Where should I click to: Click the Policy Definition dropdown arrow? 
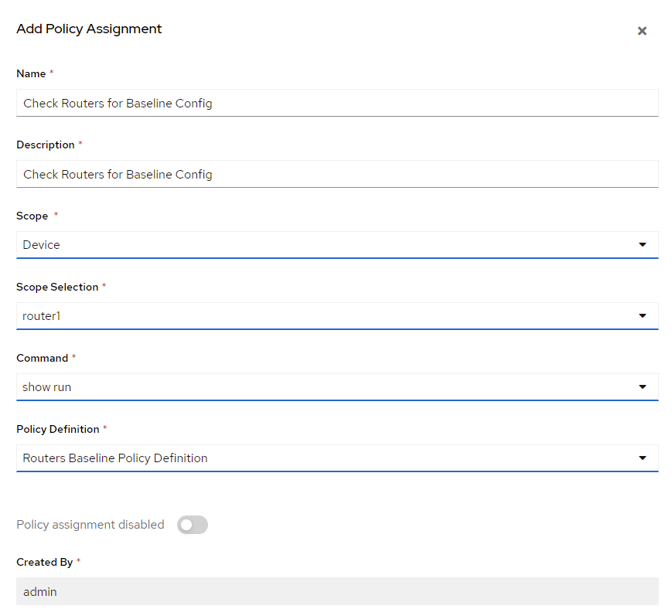tap(642, 458)
